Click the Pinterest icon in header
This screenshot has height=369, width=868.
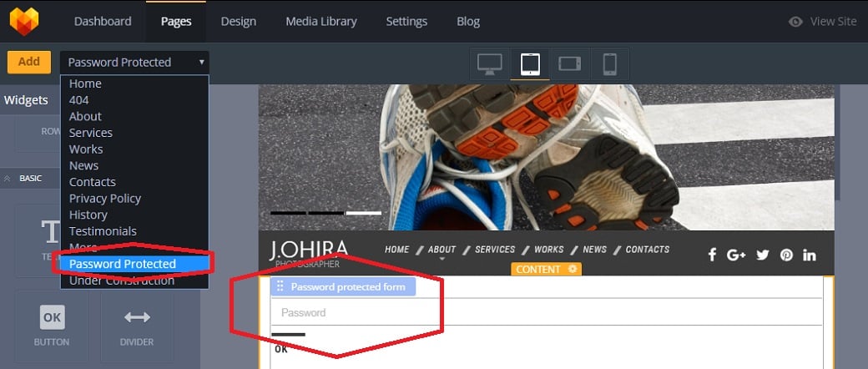[786, 255]
